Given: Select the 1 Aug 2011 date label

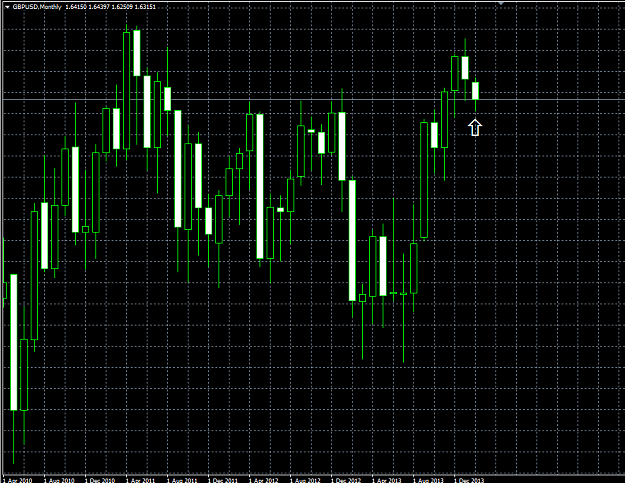Looking at the screenshot, I should (x=182, y=480).
